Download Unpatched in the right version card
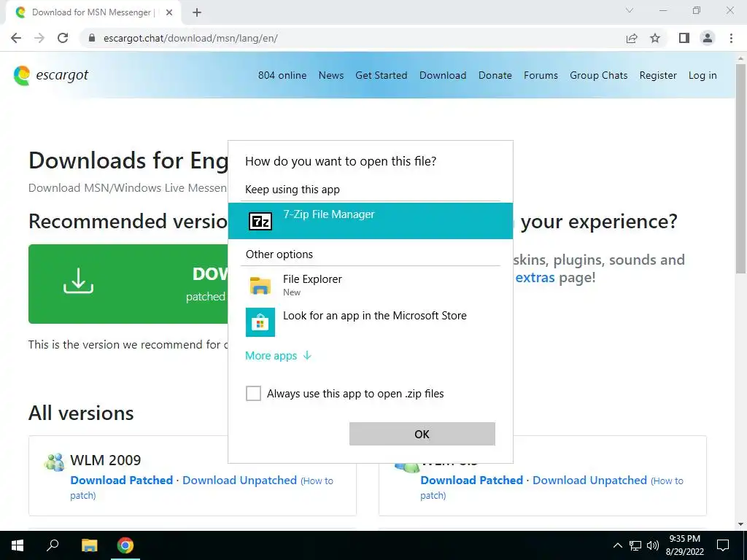747x560 pixels. point(589,480)
